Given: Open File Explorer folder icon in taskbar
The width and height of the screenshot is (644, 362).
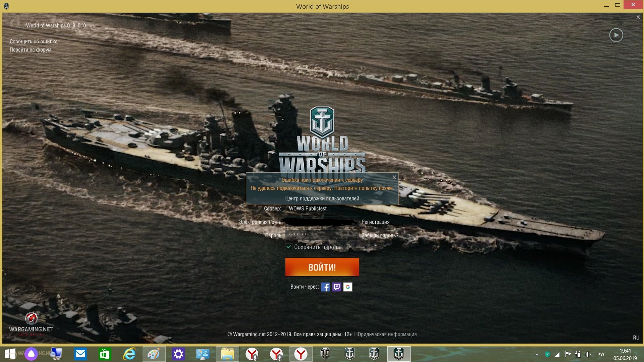Looking at the screenshot, I should coord(227,354).
